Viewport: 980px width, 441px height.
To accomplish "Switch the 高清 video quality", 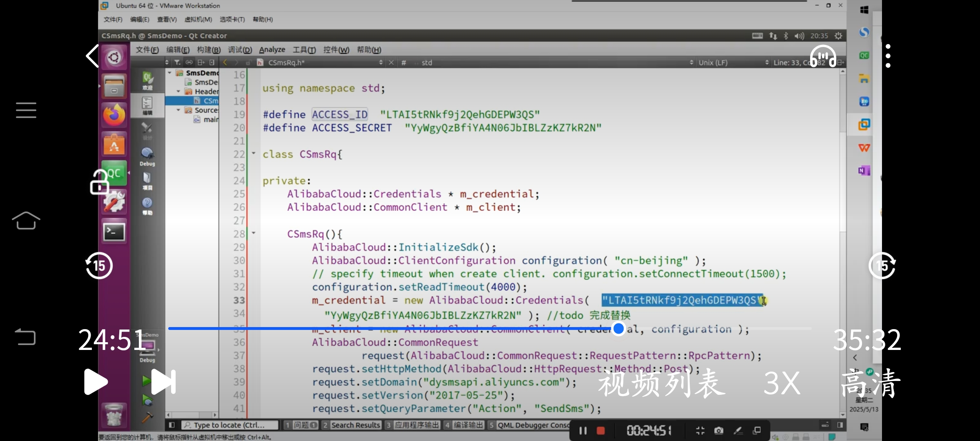I will click(x=871, y=383).
